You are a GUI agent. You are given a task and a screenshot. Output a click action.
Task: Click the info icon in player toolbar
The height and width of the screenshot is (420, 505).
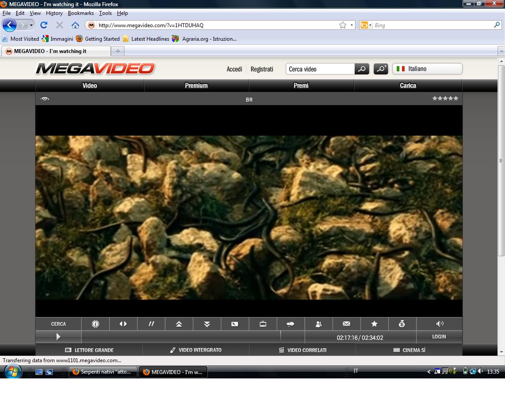click(x=96, y=324)
